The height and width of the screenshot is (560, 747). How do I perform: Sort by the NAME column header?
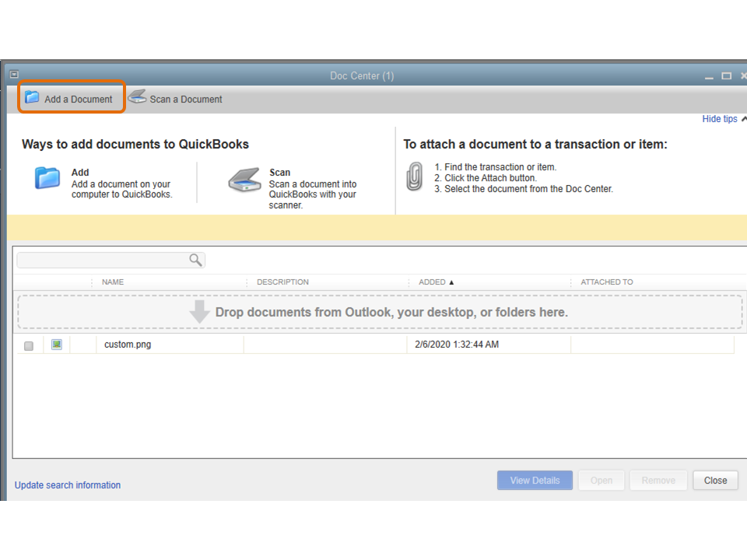coord(113,282)
